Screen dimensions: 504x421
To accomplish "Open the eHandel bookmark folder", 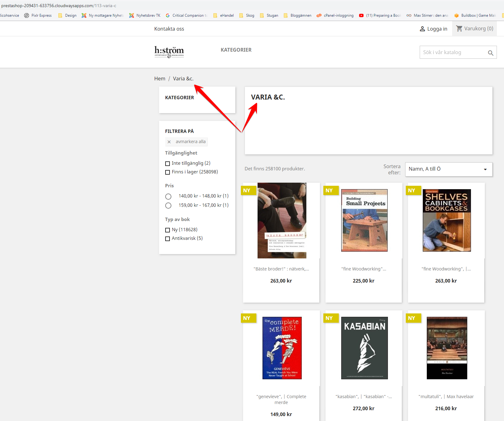I will (x=224, y=15).
